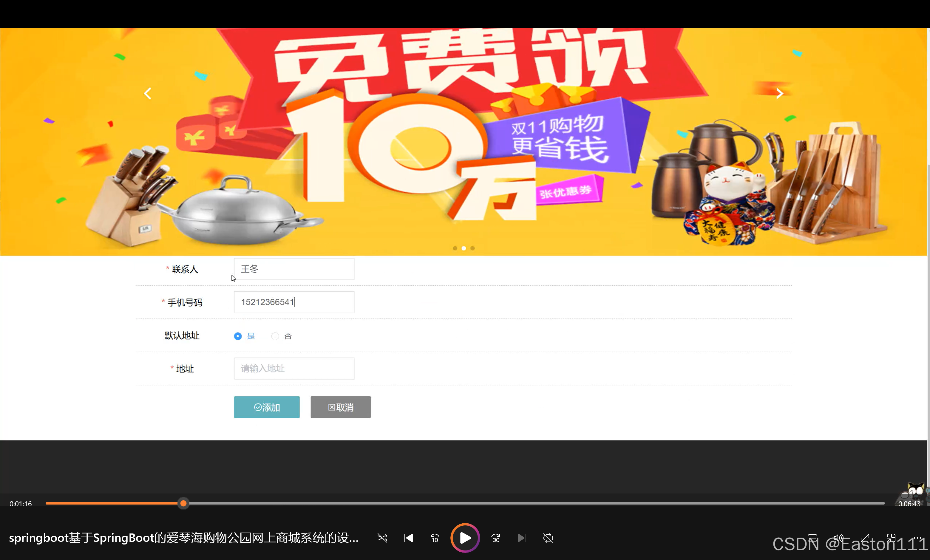Screen dimensions: 930x560
Task: Toggle repeat mode icon
Action: (x=548, y=538)
